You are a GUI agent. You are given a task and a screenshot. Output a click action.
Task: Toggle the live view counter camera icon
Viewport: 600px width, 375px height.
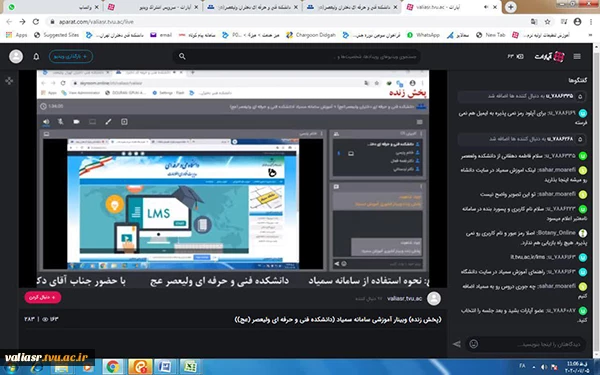[520, 57]
